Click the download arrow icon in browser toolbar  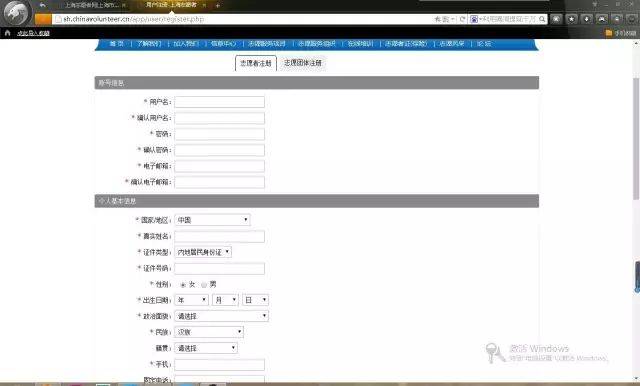click(x=587, y=19)
